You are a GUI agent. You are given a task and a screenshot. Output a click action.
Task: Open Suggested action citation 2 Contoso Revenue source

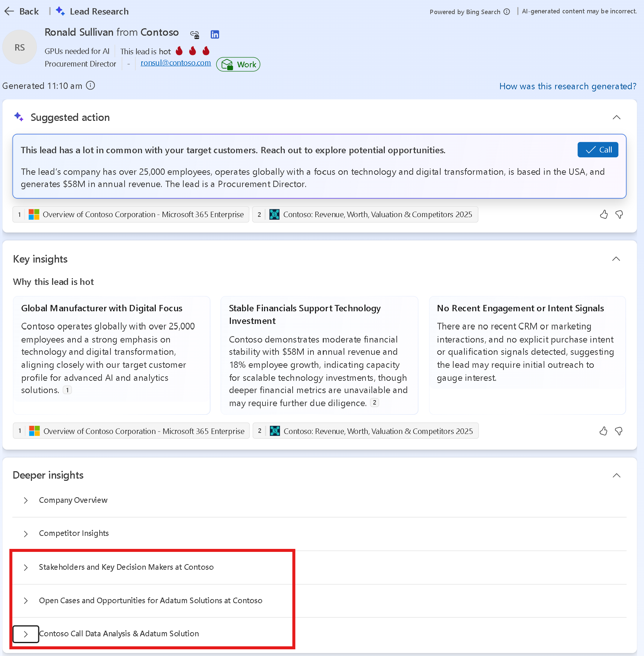[x=365, y=215]
